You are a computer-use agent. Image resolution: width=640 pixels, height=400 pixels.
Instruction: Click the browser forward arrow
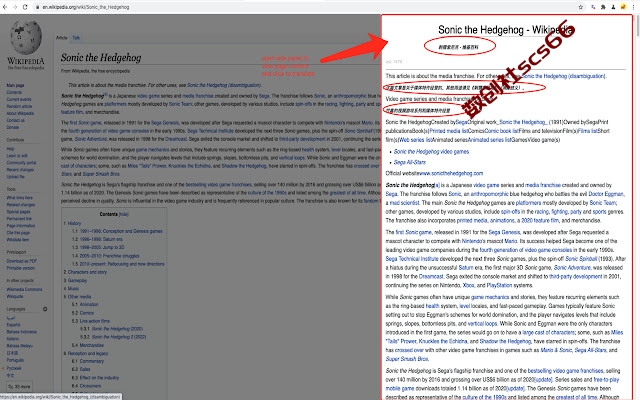pos(15,7)
